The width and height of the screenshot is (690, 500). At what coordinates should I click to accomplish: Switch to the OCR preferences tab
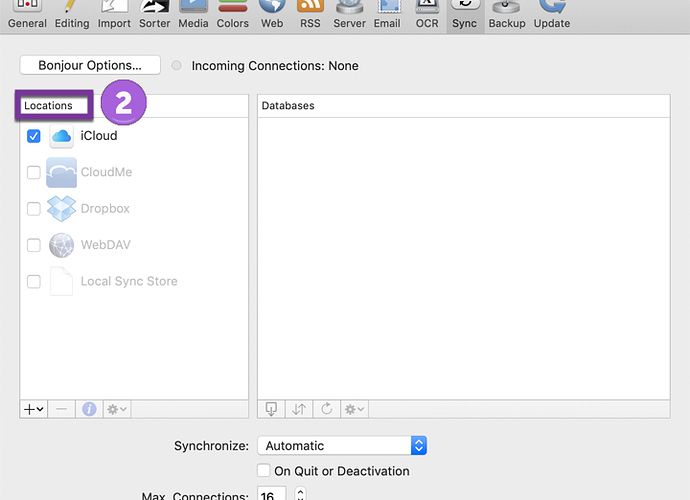[427, 15]
